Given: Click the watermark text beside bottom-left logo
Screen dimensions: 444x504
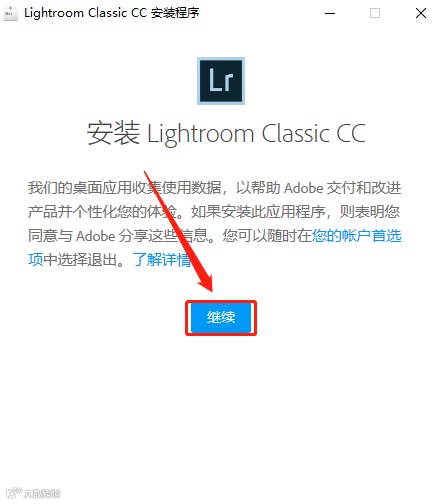Looking at the screenshot, I should pyautogui.click(x=42, y=493).
